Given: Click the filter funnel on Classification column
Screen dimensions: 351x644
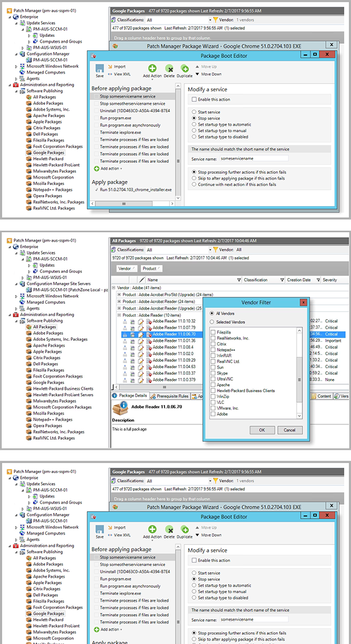Looking at the screenshot, I should point(282,280).
